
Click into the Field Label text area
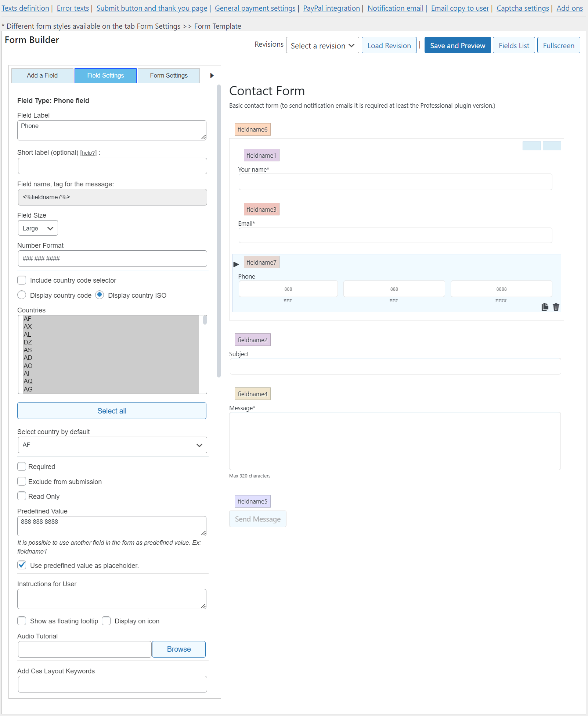(x=112, y=130)
